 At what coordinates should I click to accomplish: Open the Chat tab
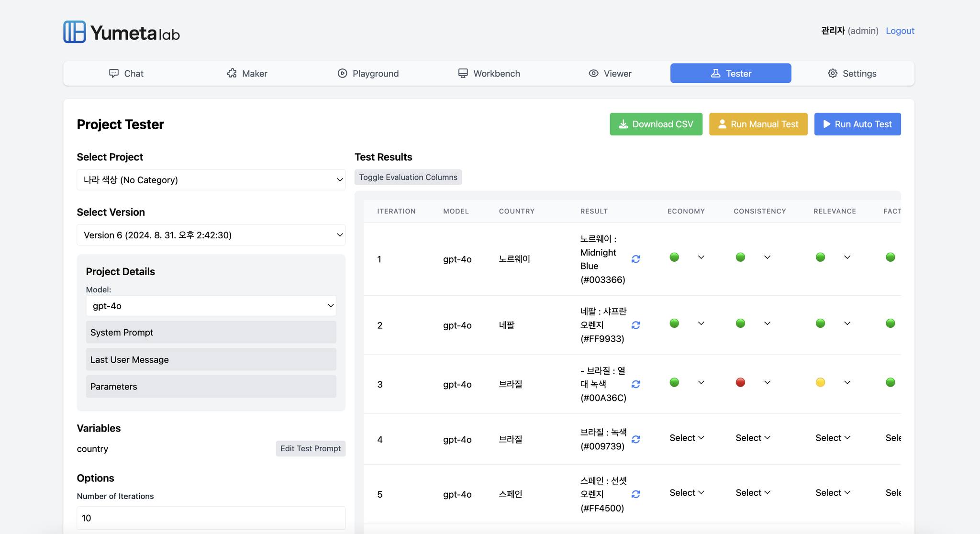coord(126,73)
